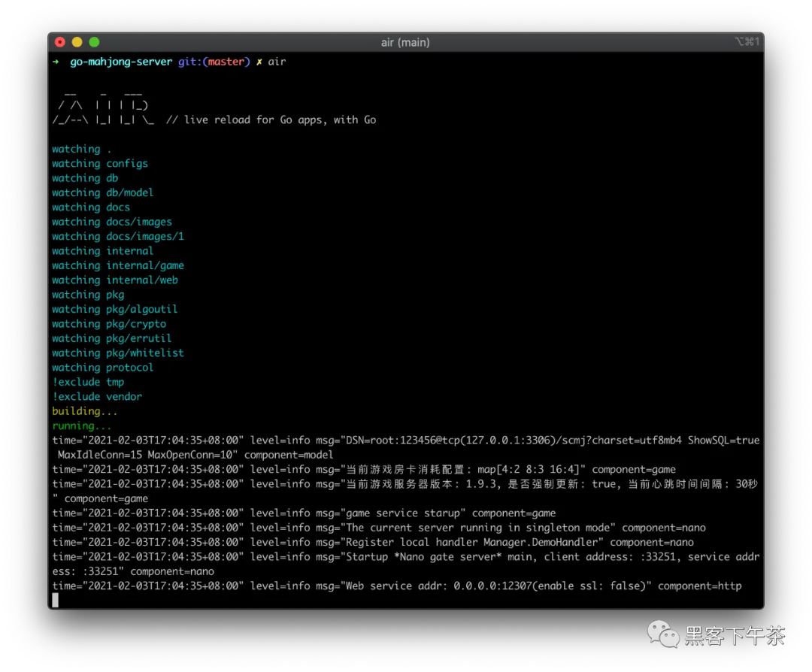Click the 'watching pkg/errutil' line
The height and width of the screenshot is (672, 812).
coord(112,338)
